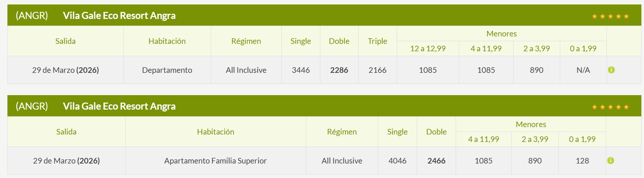Click the bold Doble price 2466
Viewport: 644px width, 178px height.
(x=436, y=161)
